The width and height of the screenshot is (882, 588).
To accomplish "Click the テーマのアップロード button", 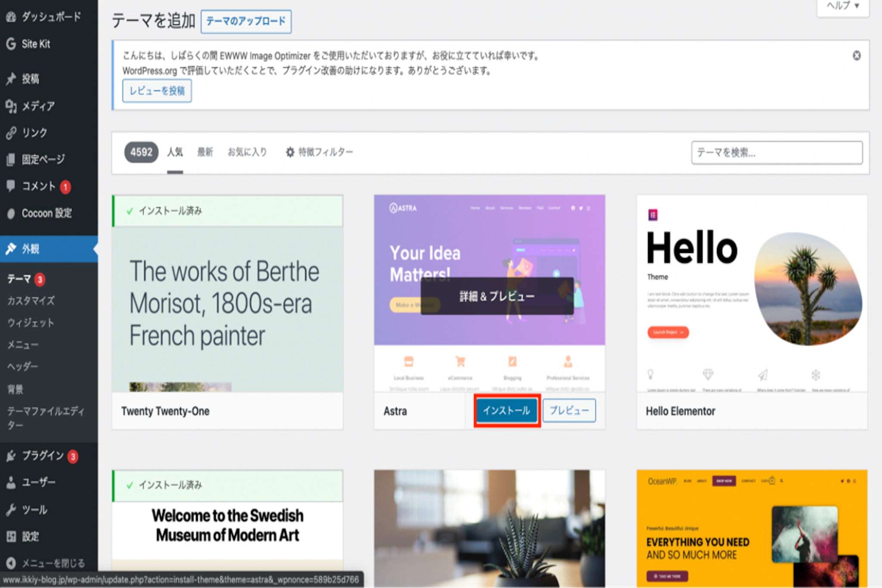I will (x=246, y=22).
